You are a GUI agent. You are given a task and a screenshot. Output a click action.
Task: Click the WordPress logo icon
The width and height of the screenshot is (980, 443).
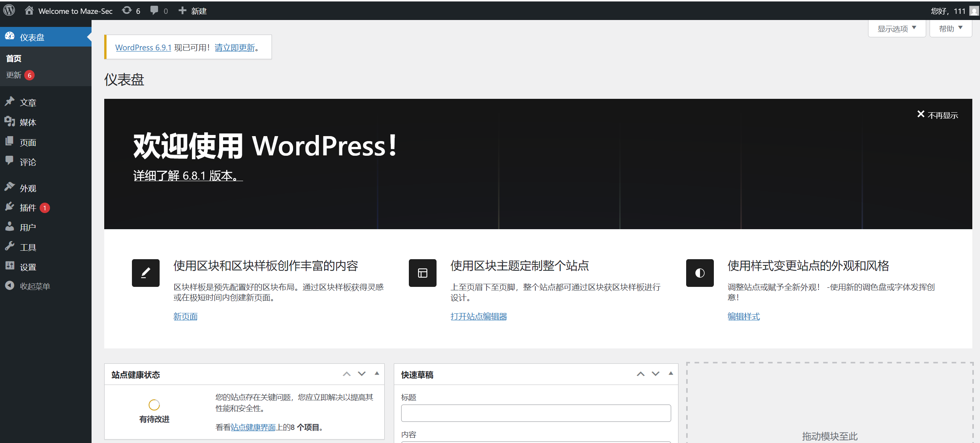click(9, 10)
